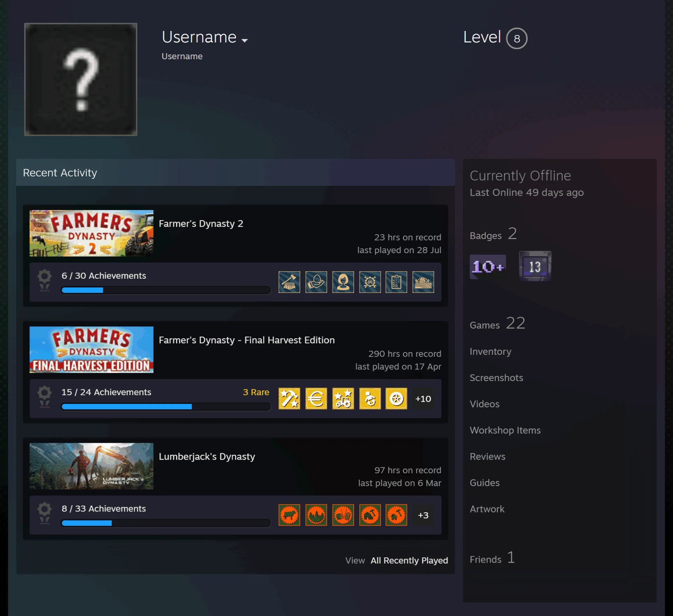The height and width of the screenshot is (616, 673).
Task: Open the All Recently Played link
Action: pyautogui.click(x=409, y=560)
